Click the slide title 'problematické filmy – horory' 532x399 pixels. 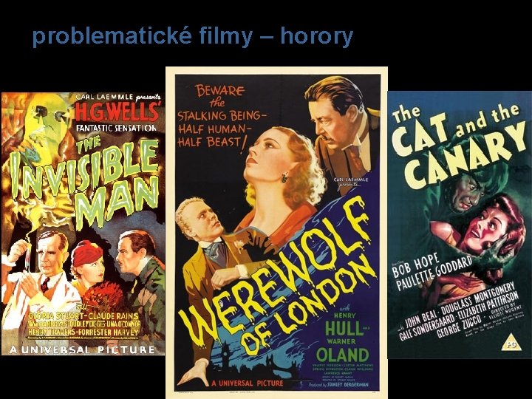[193, 37]
